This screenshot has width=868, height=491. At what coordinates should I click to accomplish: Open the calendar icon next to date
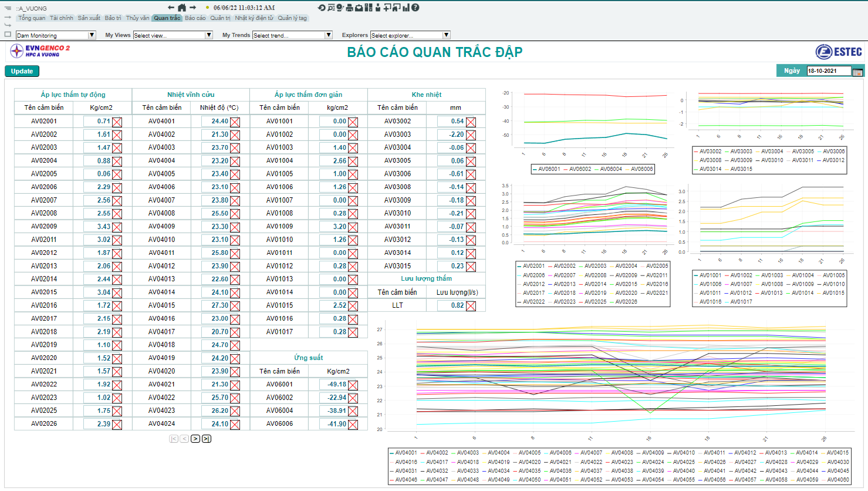857,72
